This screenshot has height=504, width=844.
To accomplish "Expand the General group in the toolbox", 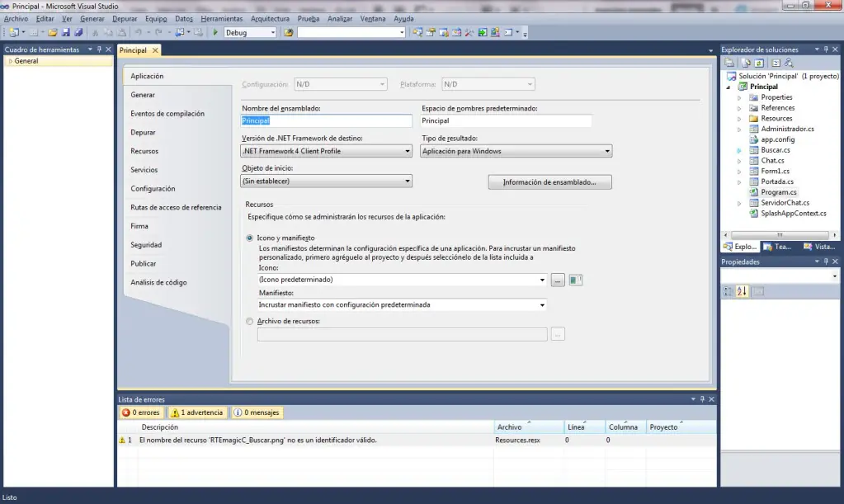I will [x=10, y=61].
